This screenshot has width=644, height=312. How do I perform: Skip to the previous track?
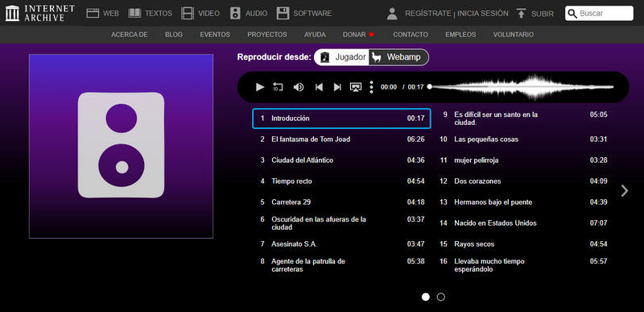pyautogui.click(x=319, y=87)
